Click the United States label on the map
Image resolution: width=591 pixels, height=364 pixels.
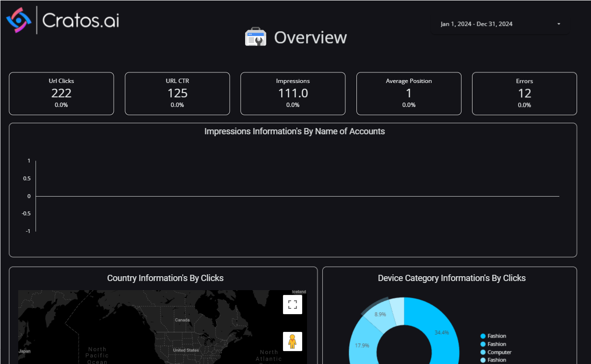(186, 351)
